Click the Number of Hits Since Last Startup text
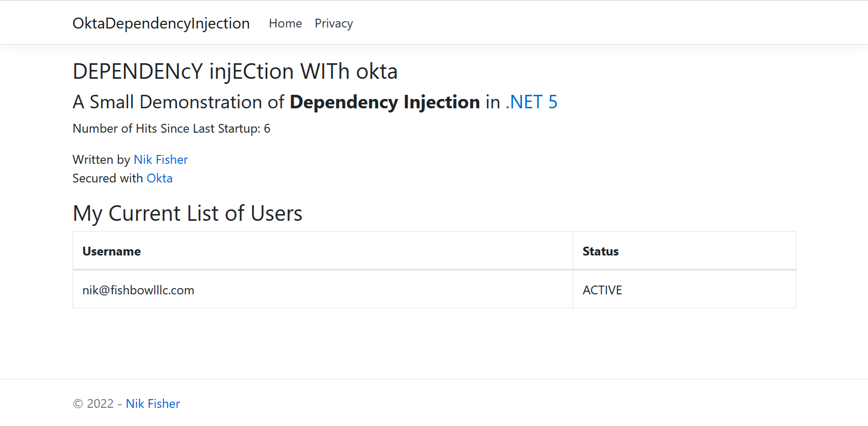 (166, 129)
